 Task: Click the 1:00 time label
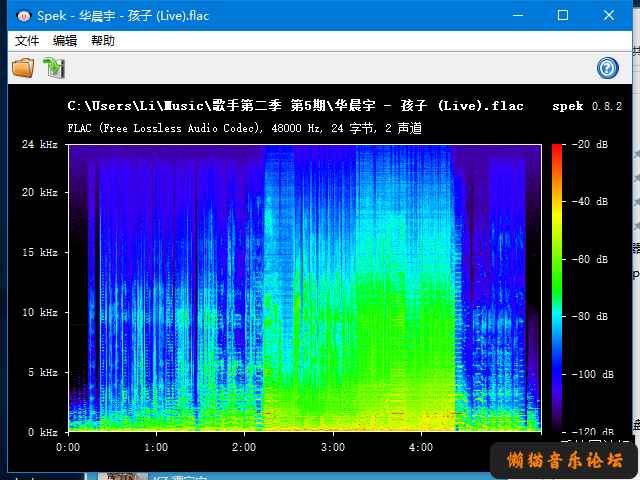tap(156, 447)
